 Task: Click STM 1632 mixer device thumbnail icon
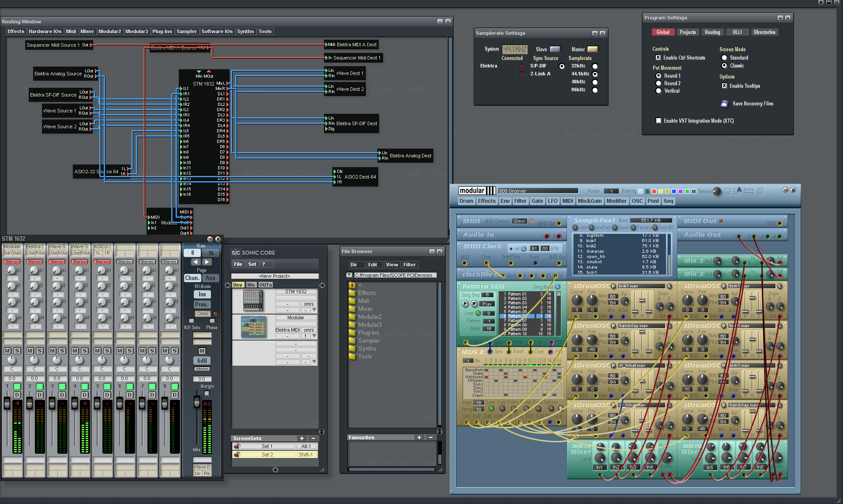253,300
